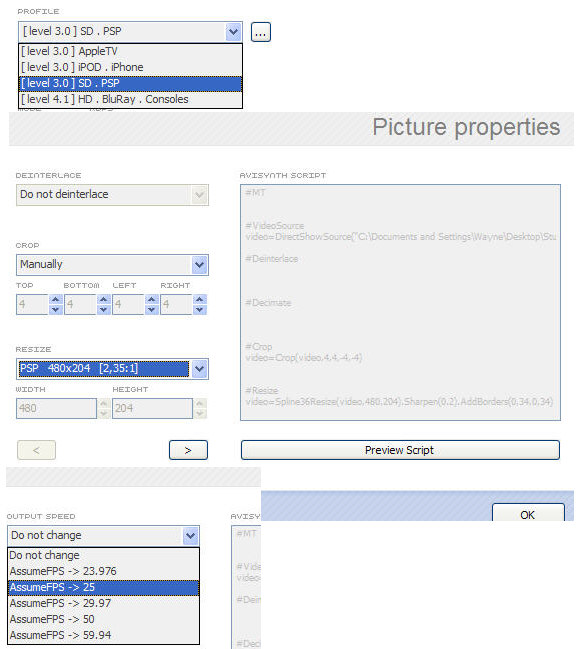Increase the Bottom crop value
The image size is (588, 649).
click(103, 299)
